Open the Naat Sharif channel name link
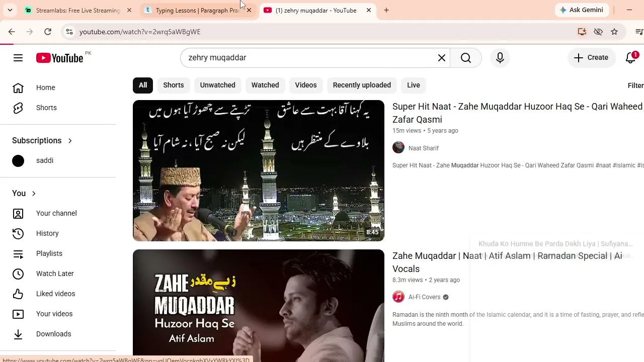 [424, 148]
